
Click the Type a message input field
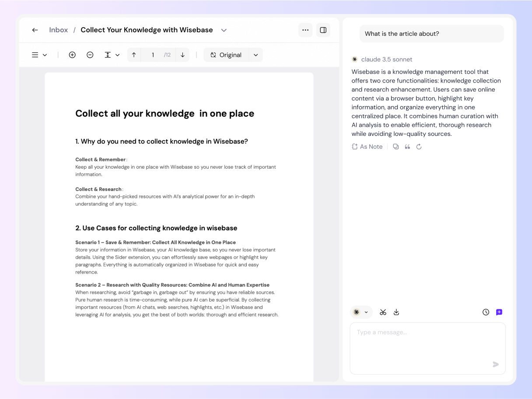point(427,348)
